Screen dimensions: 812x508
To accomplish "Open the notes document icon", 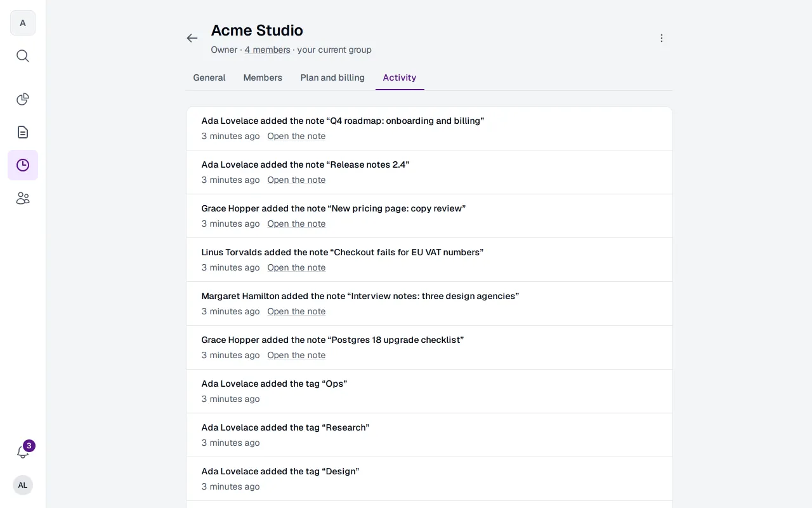I will coord(23,132).
